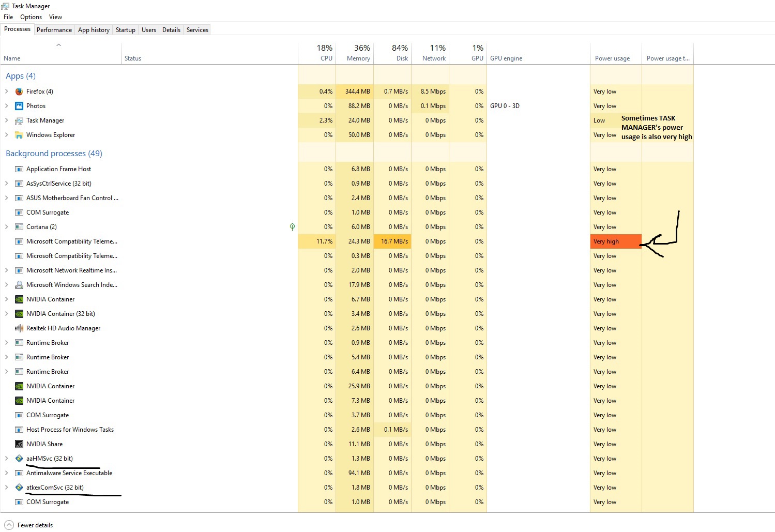
Task: Click the Windows Explorer folder icon
Action: (19, 135)
